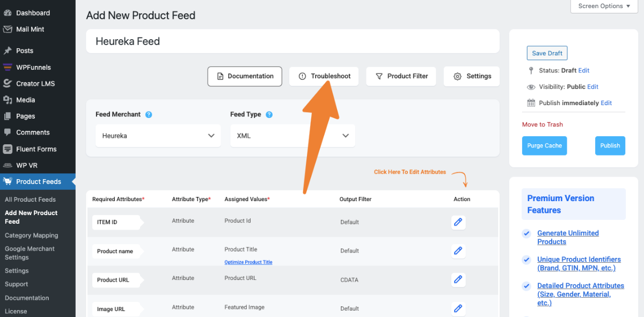
Task: Open the Product Filter panel
Action: click(401, 76)
